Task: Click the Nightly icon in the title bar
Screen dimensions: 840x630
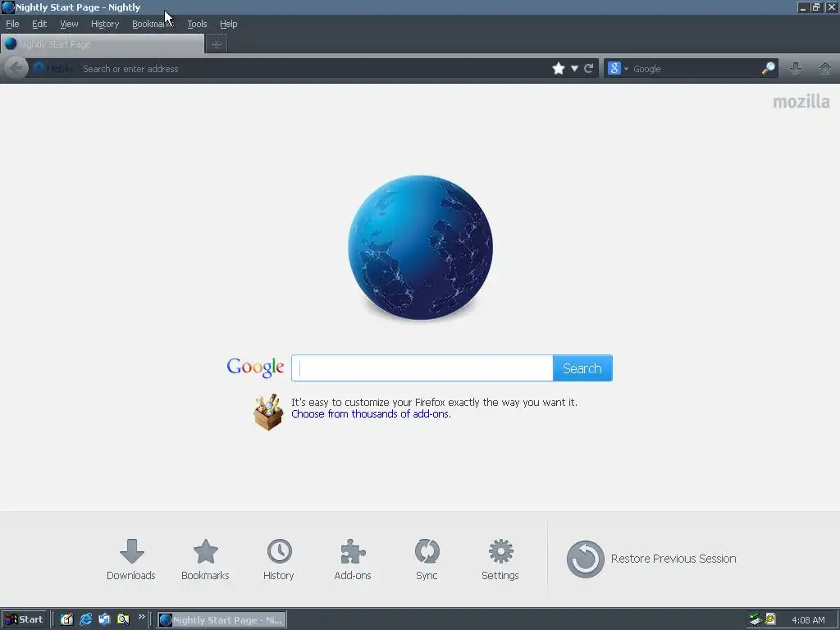Action: click(8, 7)
